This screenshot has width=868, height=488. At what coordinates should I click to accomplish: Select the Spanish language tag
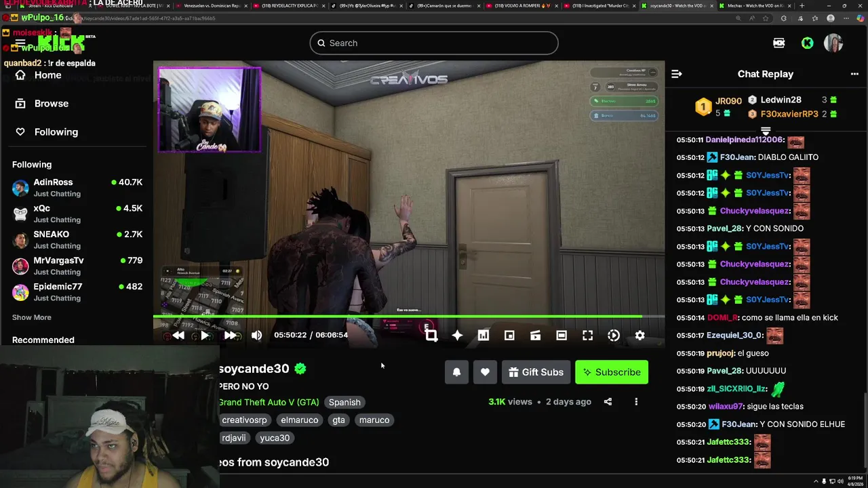[344, 402]
